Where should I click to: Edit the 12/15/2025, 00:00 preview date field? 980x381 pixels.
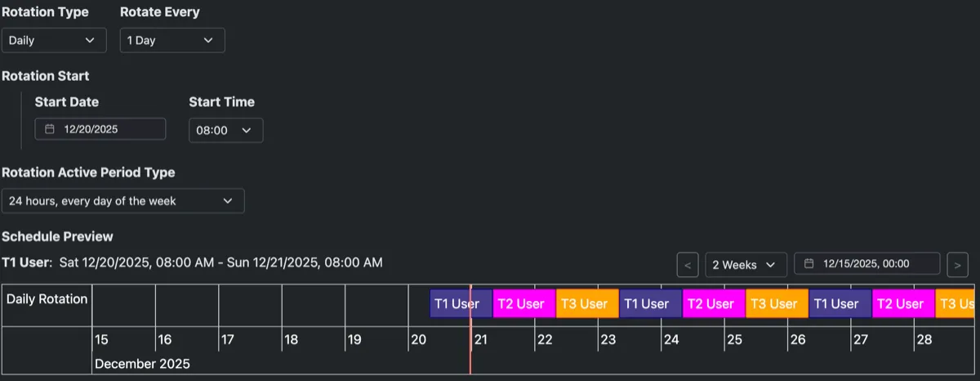(x=867, y=264)
